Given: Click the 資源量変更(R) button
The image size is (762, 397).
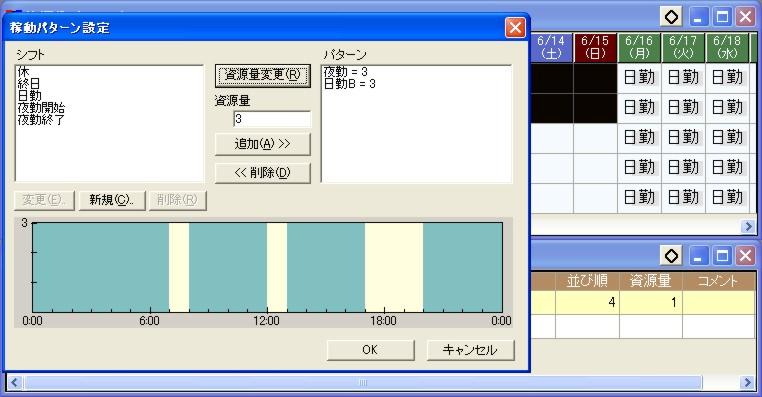Looking at the screenshot, I should tap(262, 76).
